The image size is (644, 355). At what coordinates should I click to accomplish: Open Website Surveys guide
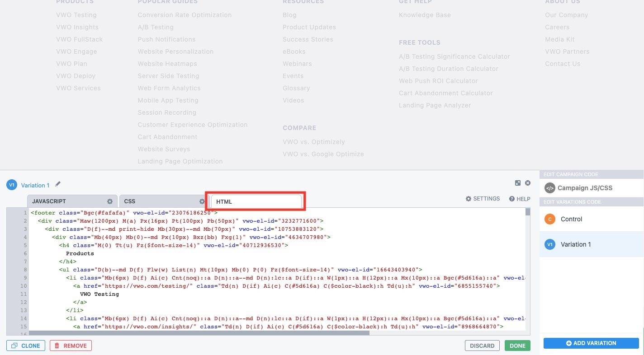point(164,149)
